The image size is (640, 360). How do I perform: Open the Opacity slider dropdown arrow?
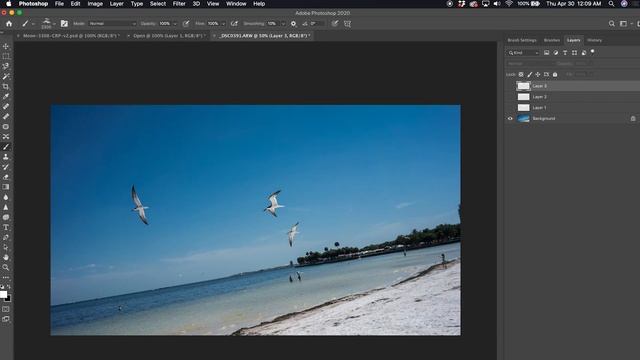pyautogui.click(x=175, y=24)
